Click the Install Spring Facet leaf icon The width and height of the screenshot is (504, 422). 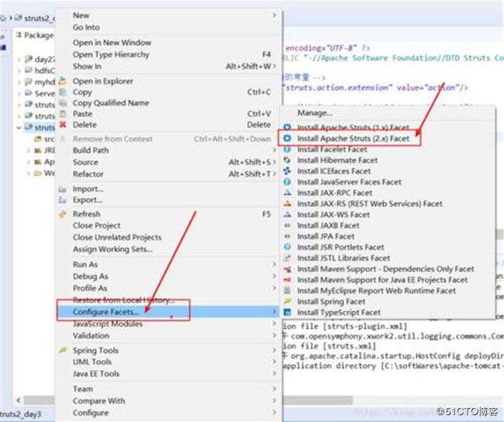click(x=287, y=302)
